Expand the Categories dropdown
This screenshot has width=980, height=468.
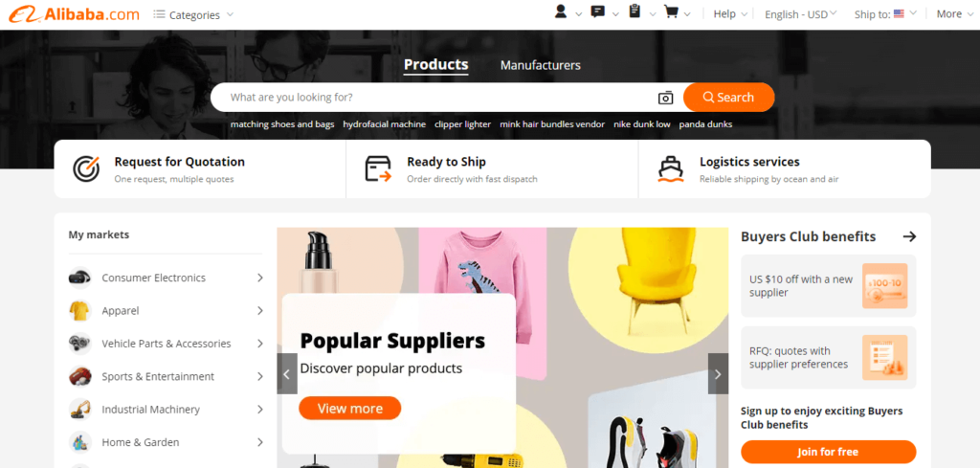[x=193, y=14]
